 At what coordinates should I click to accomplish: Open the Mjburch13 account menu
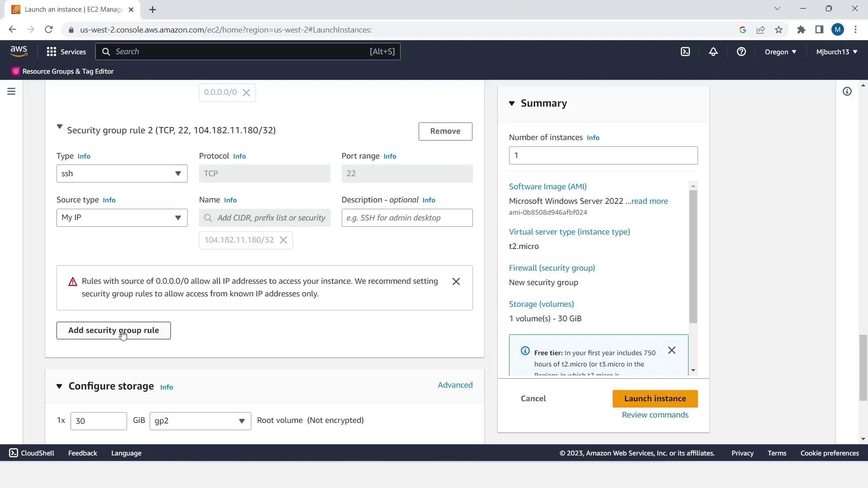point(836,52)
